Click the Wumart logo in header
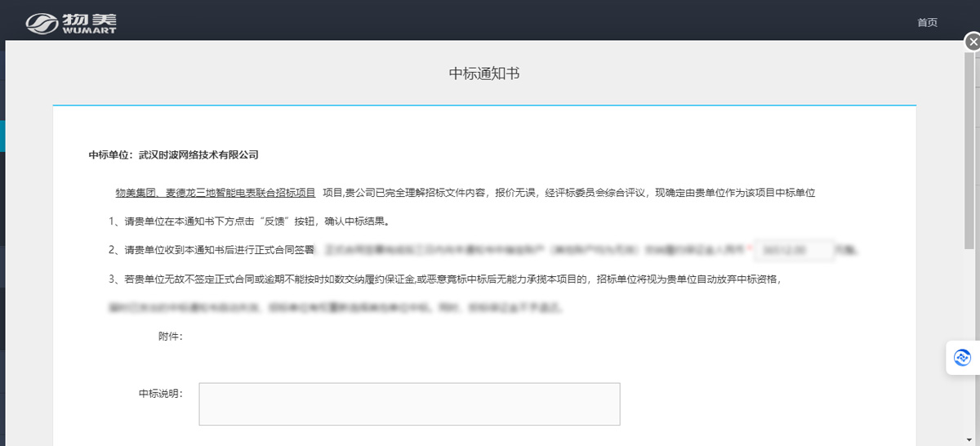The height and width of the screenshot is (446, 980). point(71,24)
